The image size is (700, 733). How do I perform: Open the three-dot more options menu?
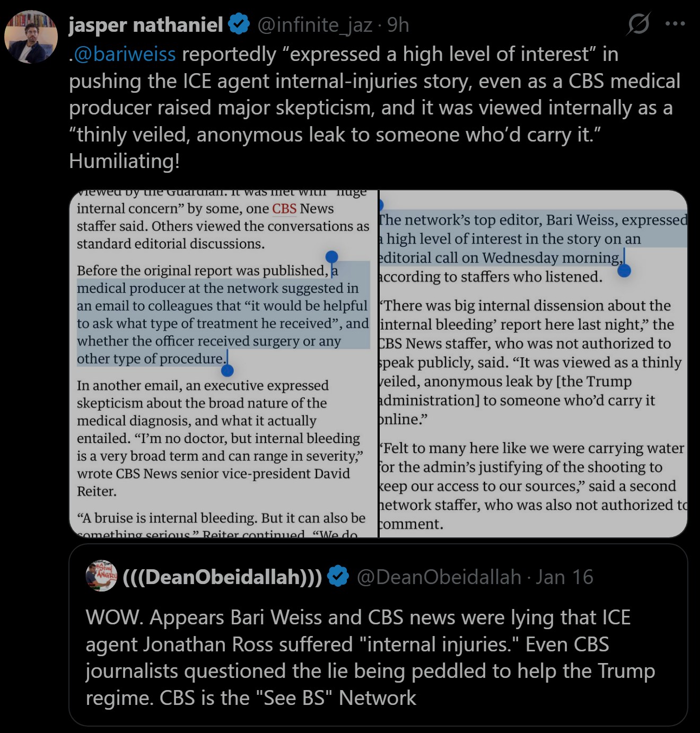(x=675, y=24)
